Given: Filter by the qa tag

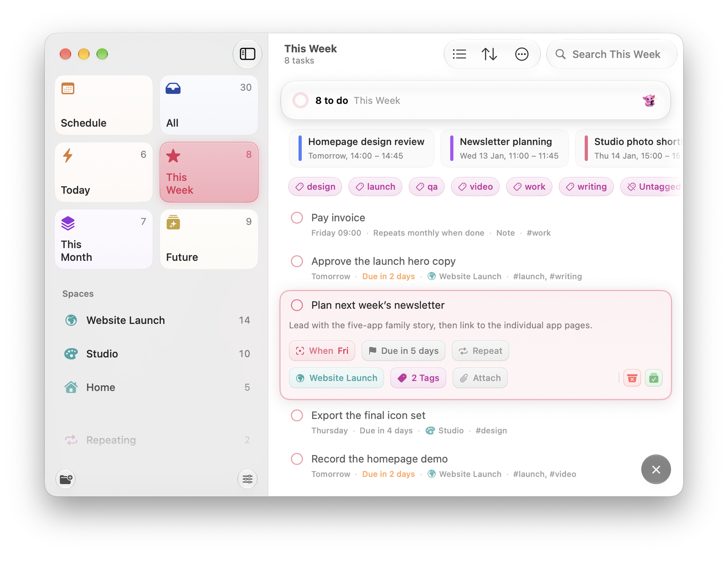Looking at the screenshot, I should coord(426,187).
